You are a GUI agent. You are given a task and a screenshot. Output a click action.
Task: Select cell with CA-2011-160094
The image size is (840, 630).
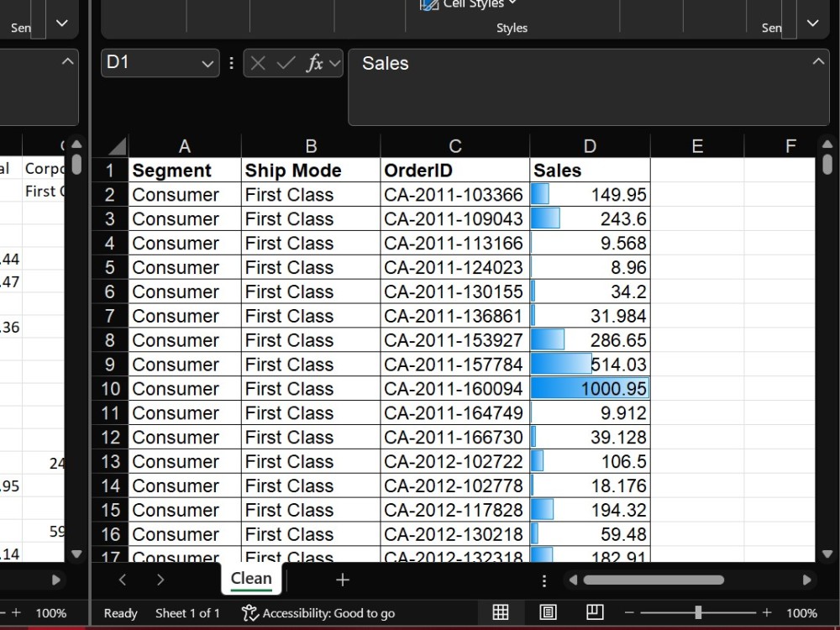point(454,388)
